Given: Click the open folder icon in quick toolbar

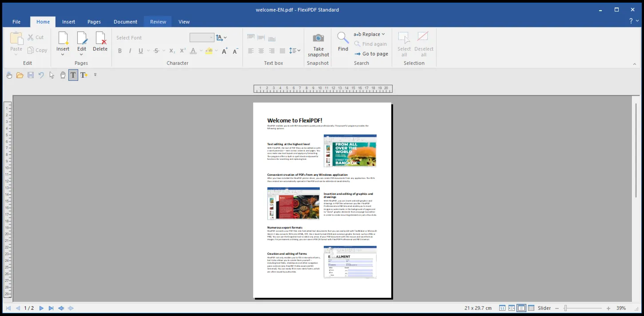Looking at the screenshot, I should pos(20,75).
